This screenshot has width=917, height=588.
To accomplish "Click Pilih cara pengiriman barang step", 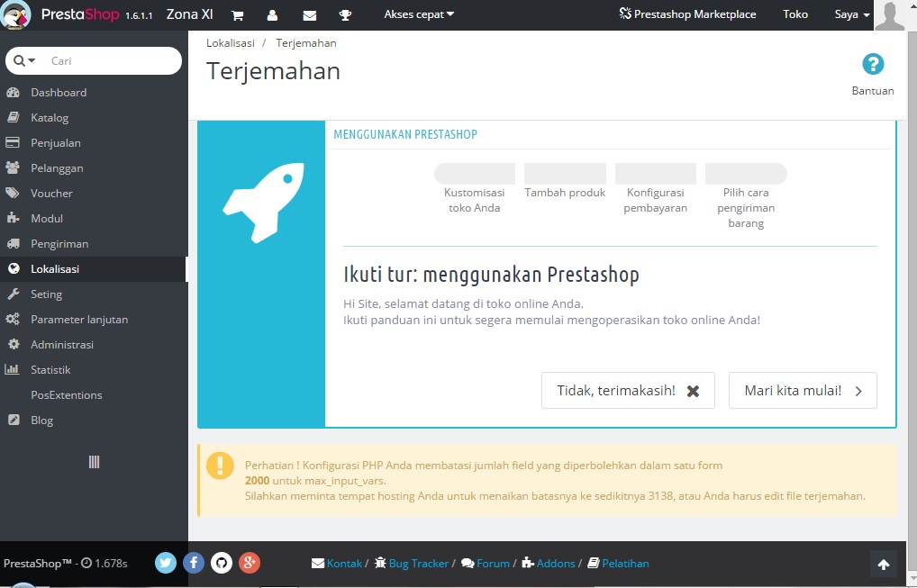I will 746,196.
